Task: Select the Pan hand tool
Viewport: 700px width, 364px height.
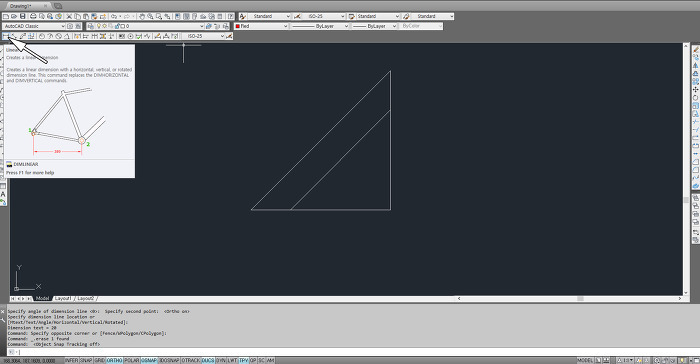Action: coord(142,17)
